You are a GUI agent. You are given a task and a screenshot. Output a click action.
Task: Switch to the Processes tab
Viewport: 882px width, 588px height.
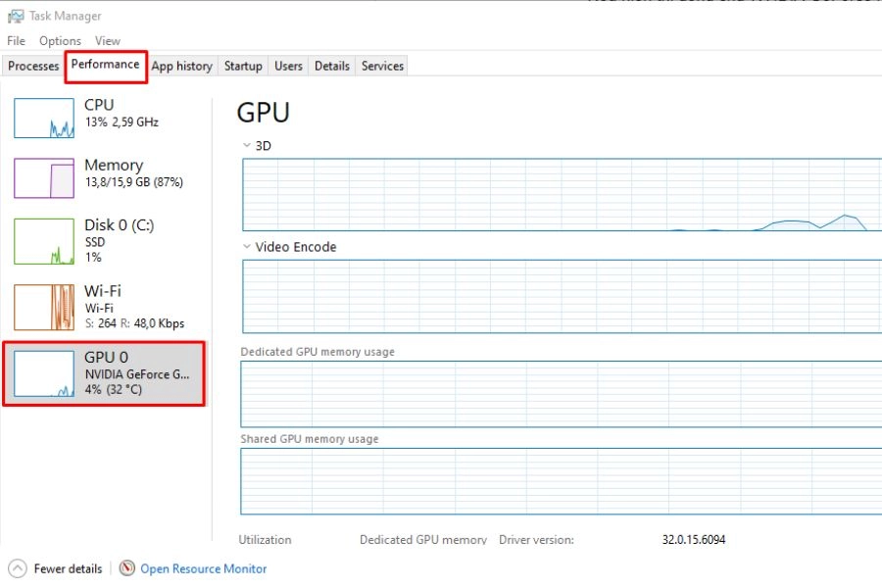click(33, 66)
